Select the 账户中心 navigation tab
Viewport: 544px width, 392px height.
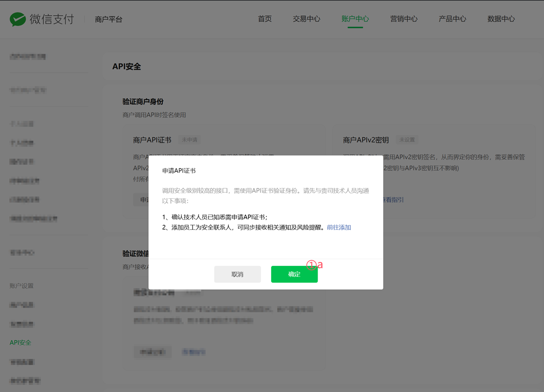tap(355, 19)
